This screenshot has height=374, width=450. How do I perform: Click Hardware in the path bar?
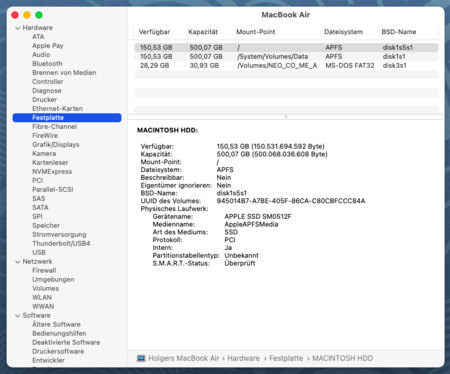pyautogui.click(x=243, y=359)
